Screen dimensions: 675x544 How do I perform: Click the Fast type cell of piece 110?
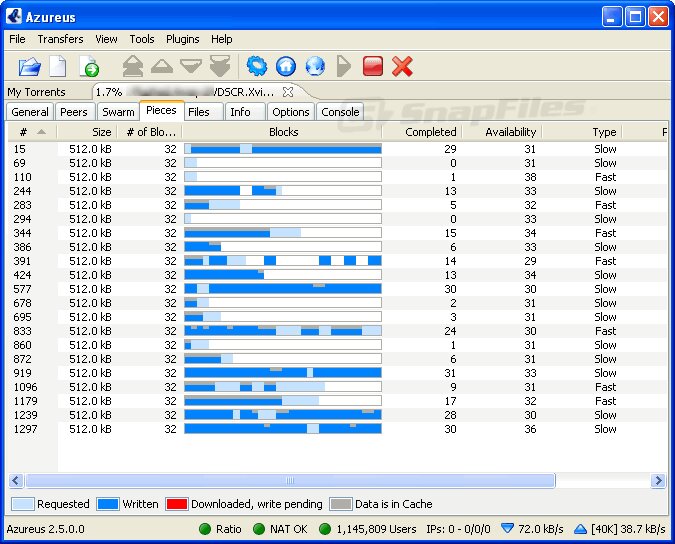(605, 177)
